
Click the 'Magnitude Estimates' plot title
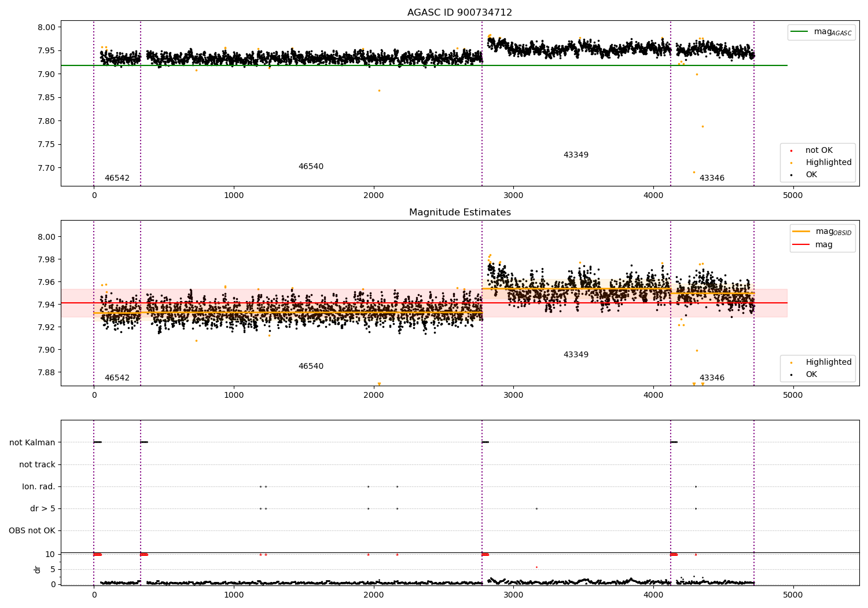(459, 213)
